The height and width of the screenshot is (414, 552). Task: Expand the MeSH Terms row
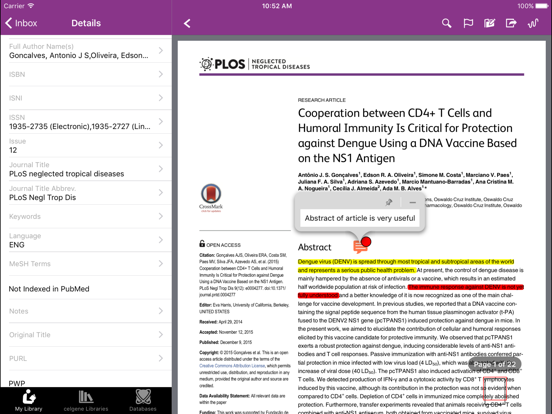(x=86, y=264)
